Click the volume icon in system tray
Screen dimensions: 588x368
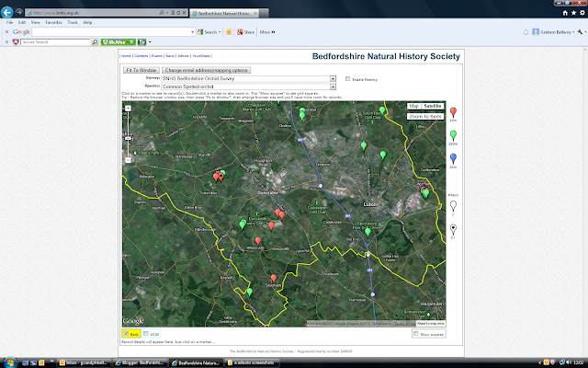pos(569,362)
